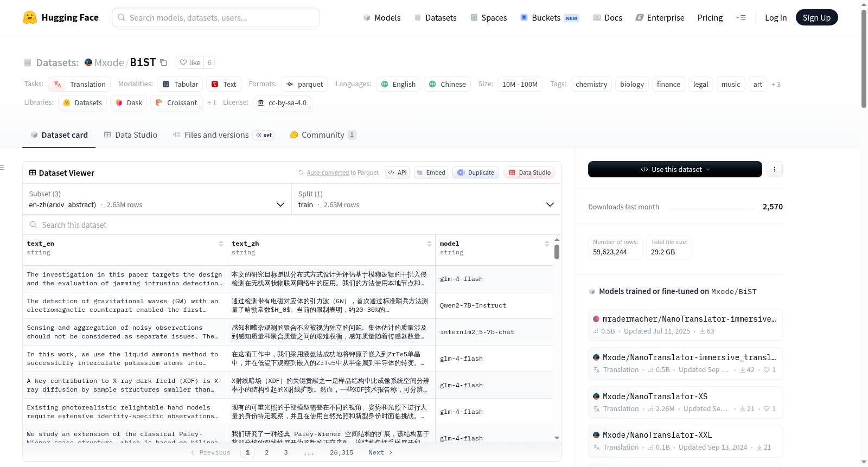This screenshot has height=467, width=868.
Task: Click the sort arrows on text_en column
Action: coord(221,244)
